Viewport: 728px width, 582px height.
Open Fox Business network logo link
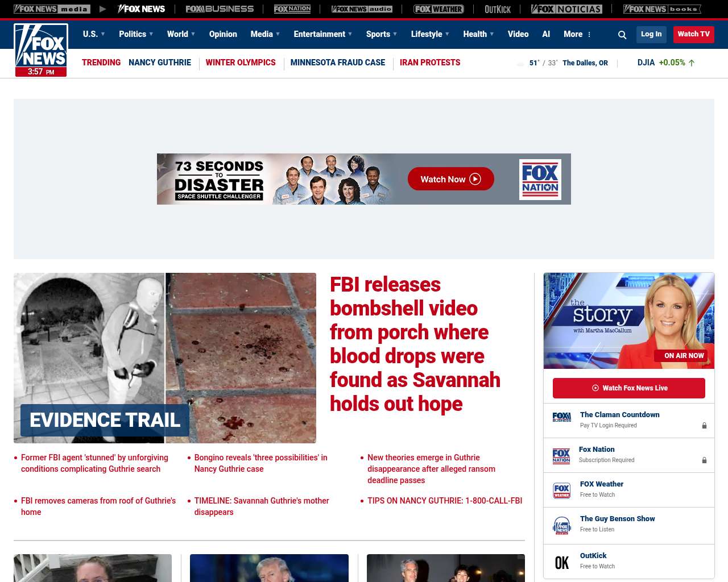[220, 9]
